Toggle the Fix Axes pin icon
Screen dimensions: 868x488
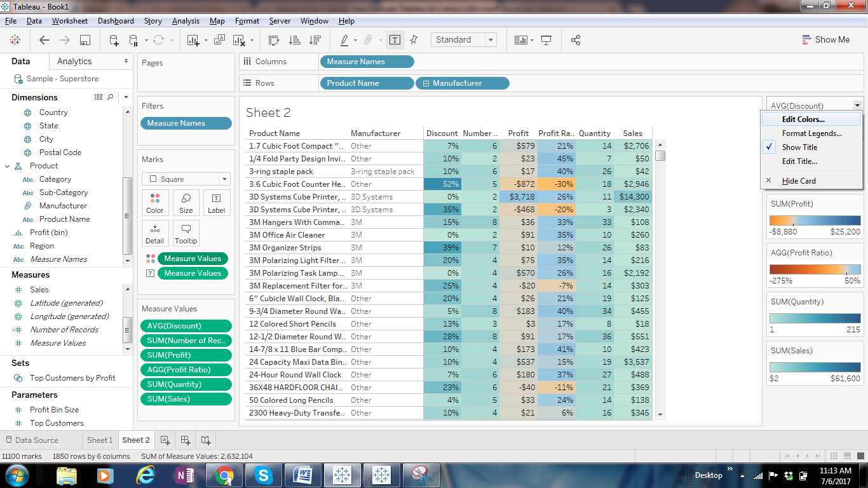(x=414, y=40)
